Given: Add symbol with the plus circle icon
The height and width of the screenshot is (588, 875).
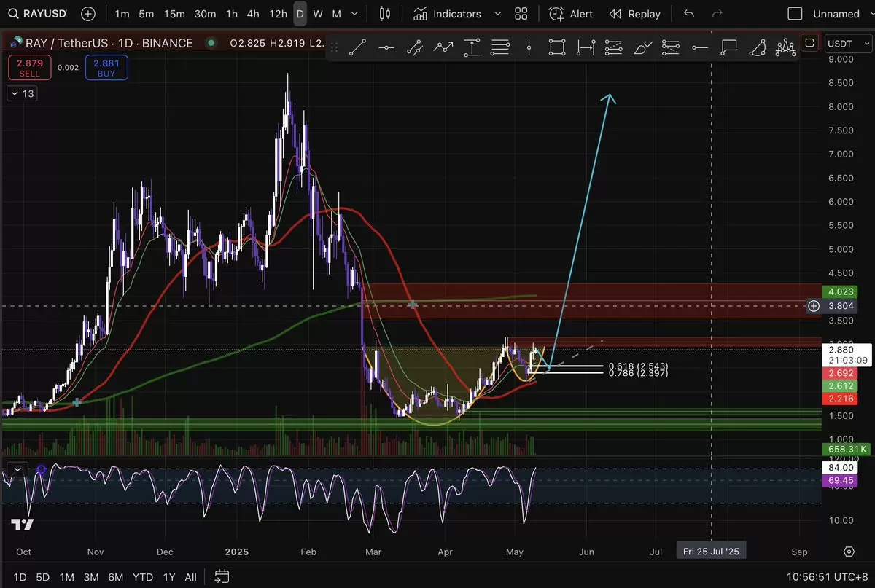Looking at the screenshot, I should click(88, 14).
